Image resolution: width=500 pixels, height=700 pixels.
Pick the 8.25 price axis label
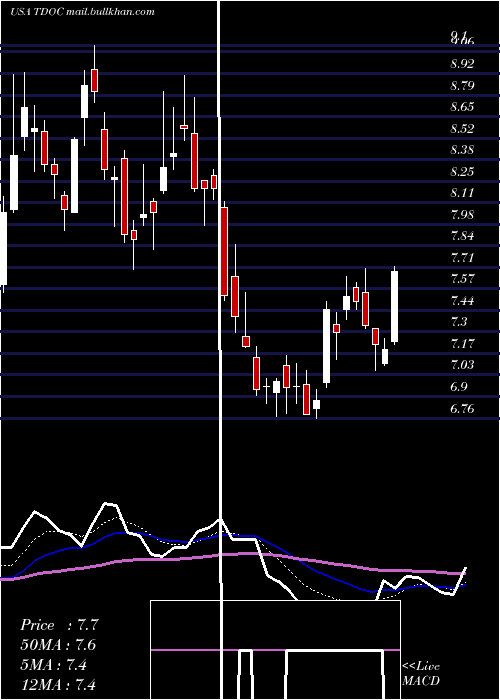click(462, 171)
